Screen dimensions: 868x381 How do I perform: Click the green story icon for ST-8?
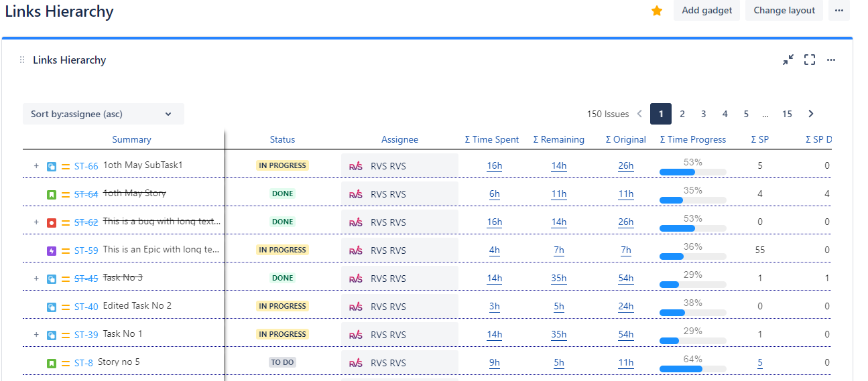[52, 363]
